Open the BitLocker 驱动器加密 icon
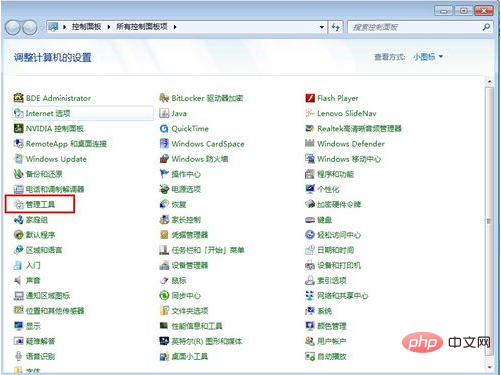501x375 pixels. [x=164, y=98]
